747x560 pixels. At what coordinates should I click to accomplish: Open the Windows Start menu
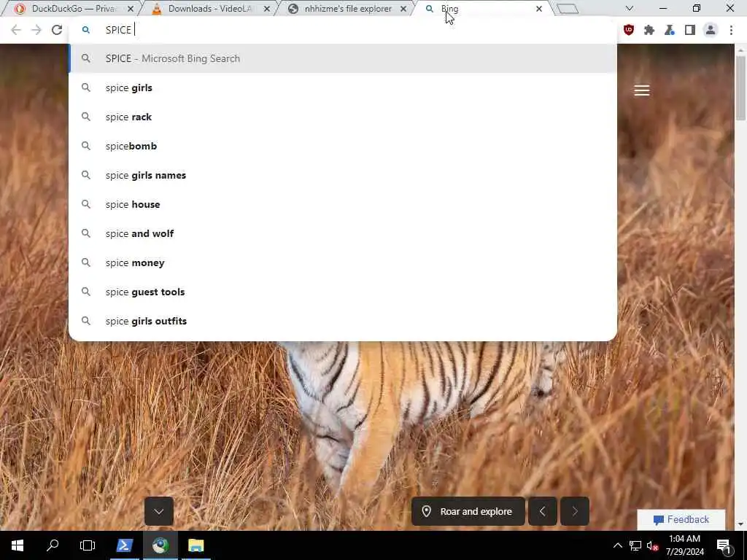(x=18, y=545)
